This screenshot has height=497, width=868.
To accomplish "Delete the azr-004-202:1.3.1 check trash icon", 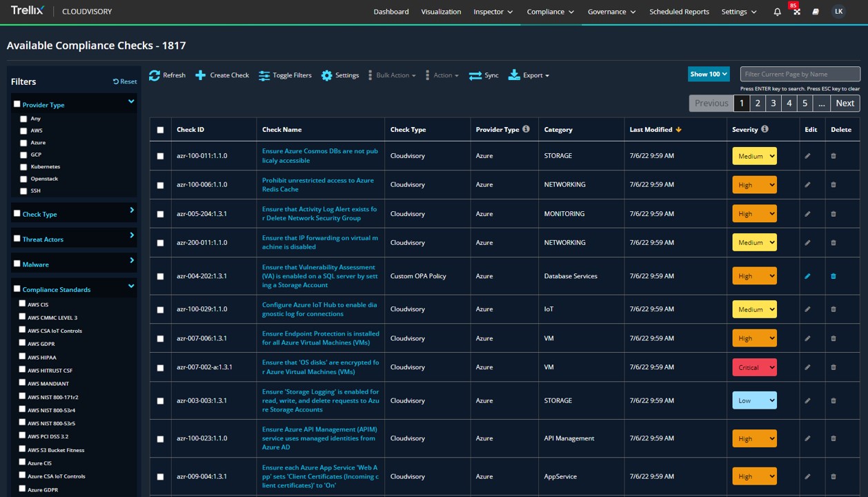I will 834,276.
